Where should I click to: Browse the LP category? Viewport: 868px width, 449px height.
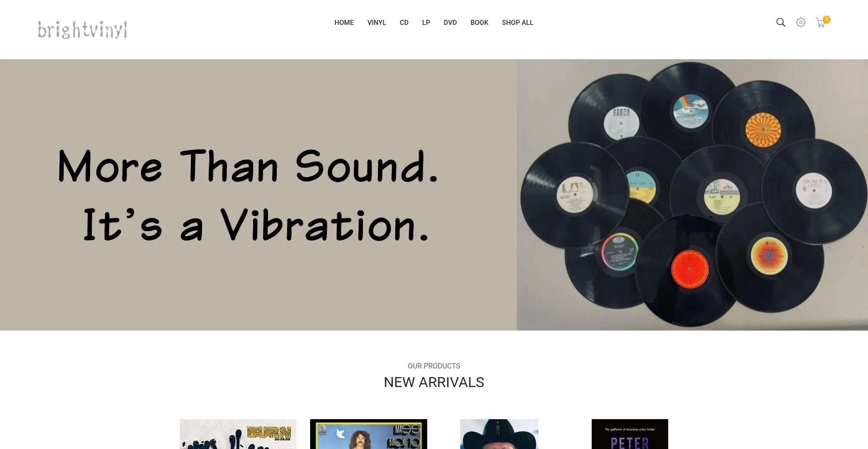(426, 23)
